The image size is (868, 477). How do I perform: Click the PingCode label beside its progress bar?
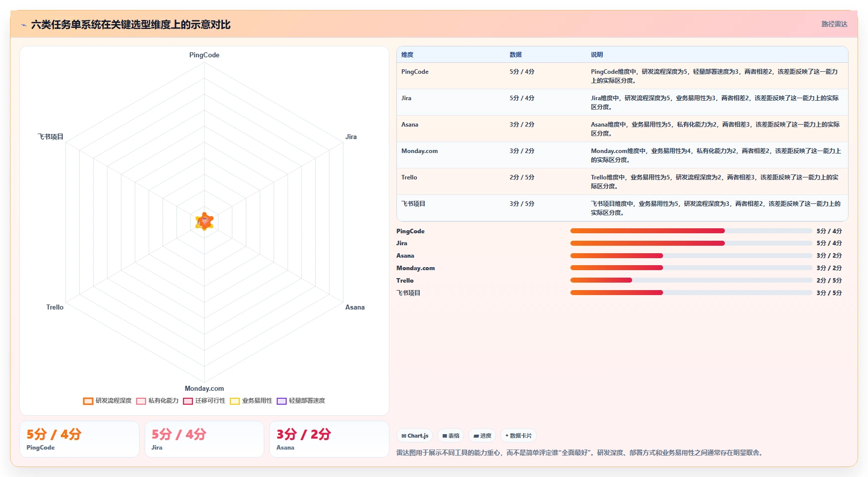[410, 231]
